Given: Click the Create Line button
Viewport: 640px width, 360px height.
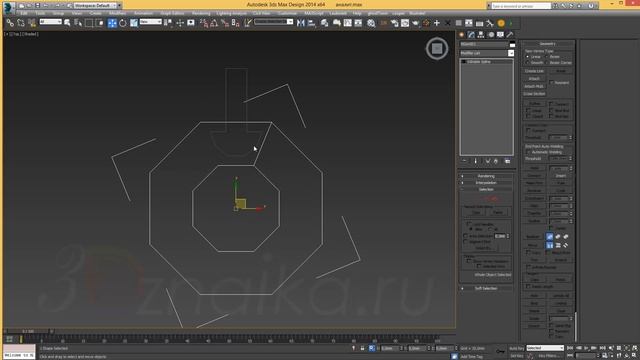Looking at the screenshot, I should coord(534,71).
